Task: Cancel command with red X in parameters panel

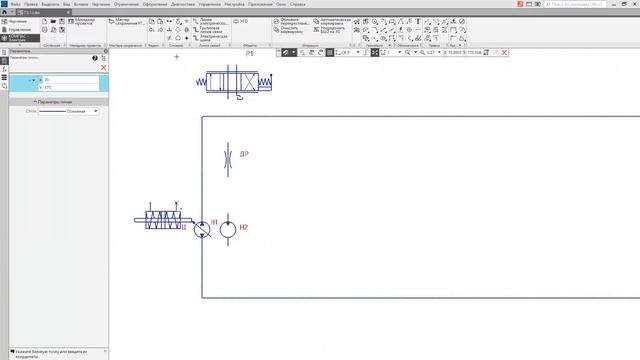Action: coord(103,68)
